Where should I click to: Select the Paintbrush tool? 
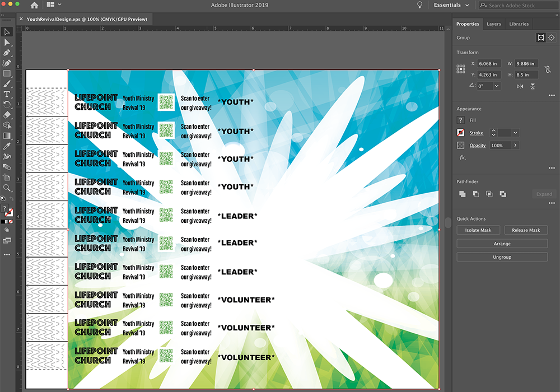click(7, 84)
